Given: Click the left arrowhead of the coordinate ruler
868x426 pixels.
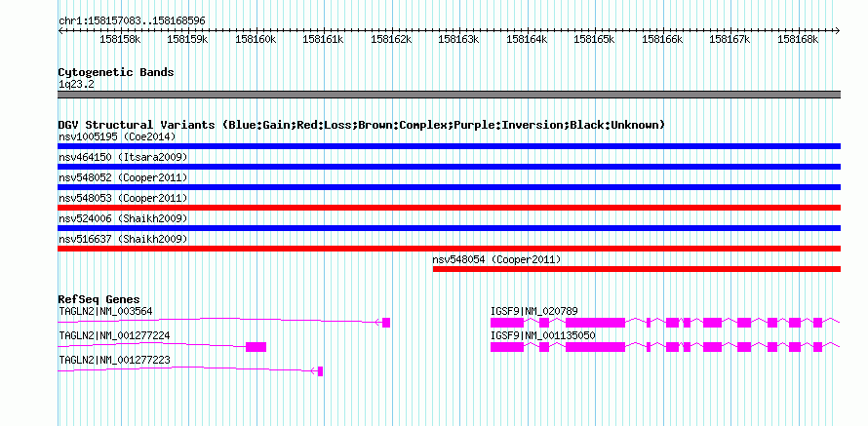Looking at the screenshot, I should pyautogui.click(x=60, y=31).
